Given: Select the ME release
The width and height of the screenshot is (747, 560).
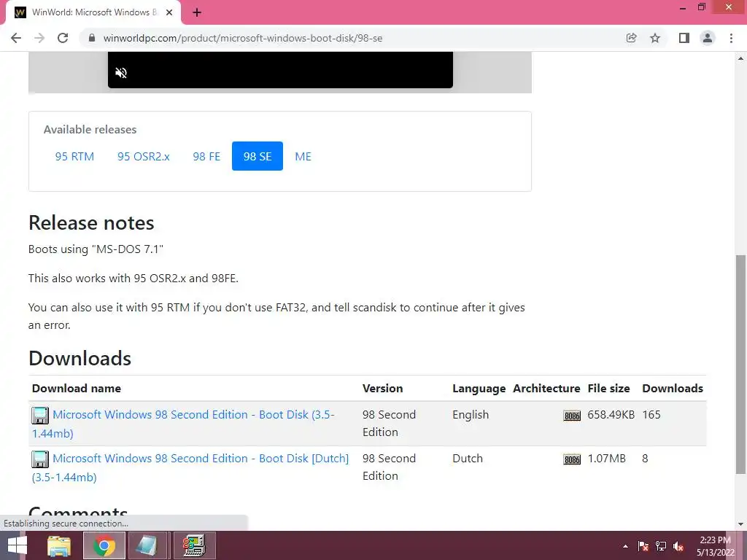Looking at the screenshot, I should click(x=303, y=156).
